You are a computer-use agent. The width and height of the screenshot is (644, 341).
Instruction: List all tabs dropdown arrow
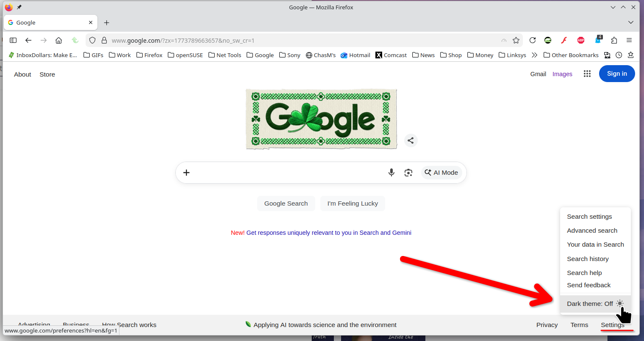pos(631,22)
